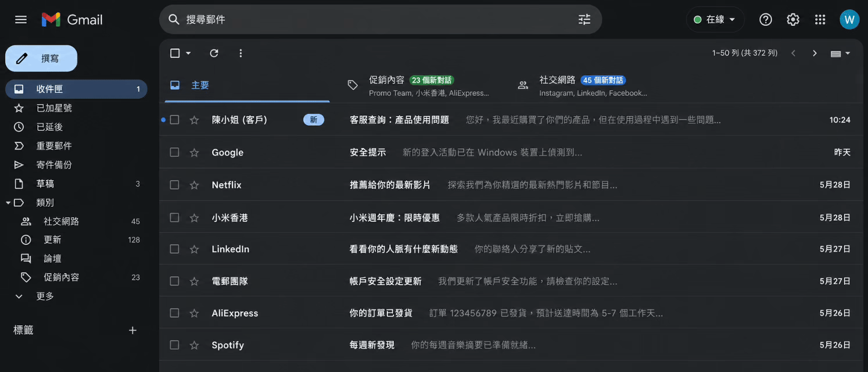Star the Spotify email
Screen dimensions: 868x372
194,345
